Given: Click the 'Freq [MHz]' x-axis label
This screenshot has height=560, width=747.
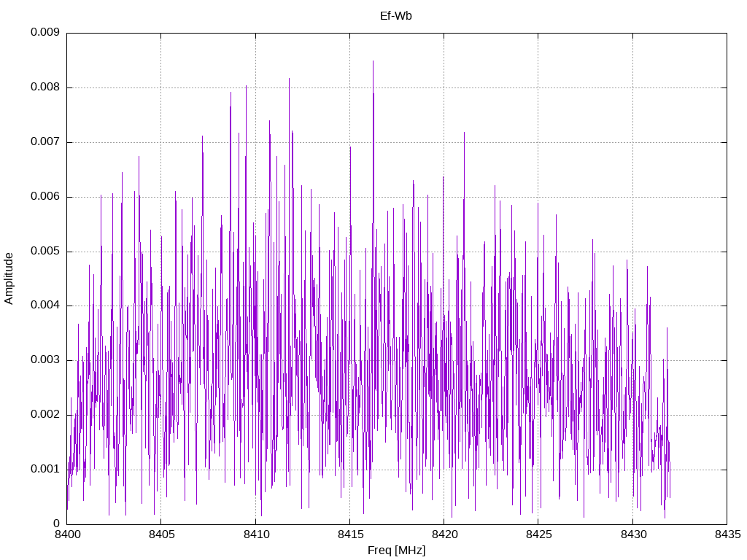Looking at the screenshot, I should (396, 550).
